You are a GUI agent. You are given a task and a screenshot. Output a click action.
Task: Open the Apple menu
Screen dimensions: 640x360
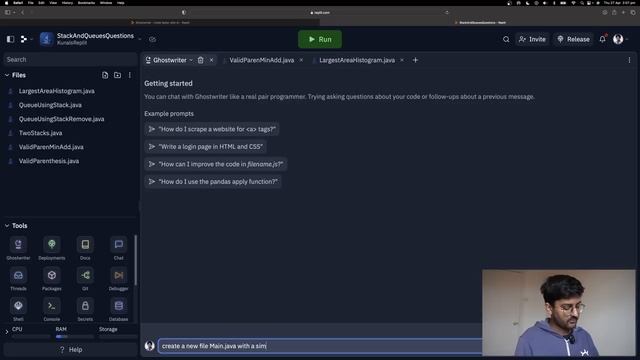[x=6, y=3]
